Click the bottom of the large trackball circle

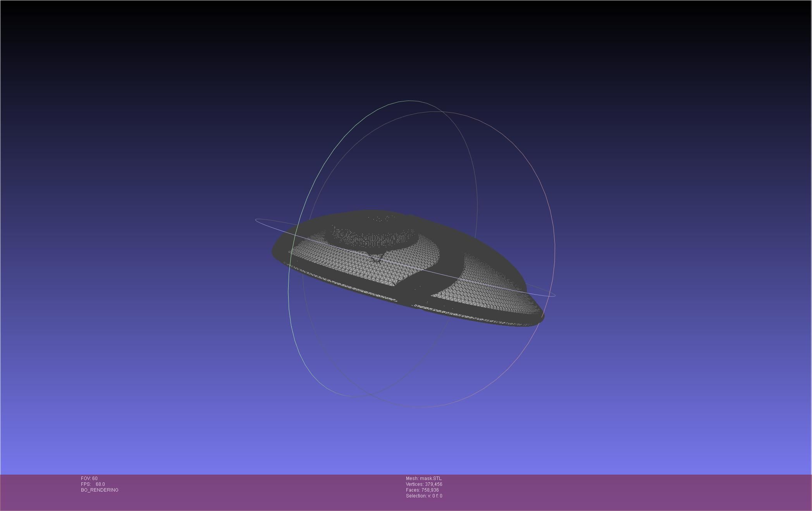[x=420, y=407]
